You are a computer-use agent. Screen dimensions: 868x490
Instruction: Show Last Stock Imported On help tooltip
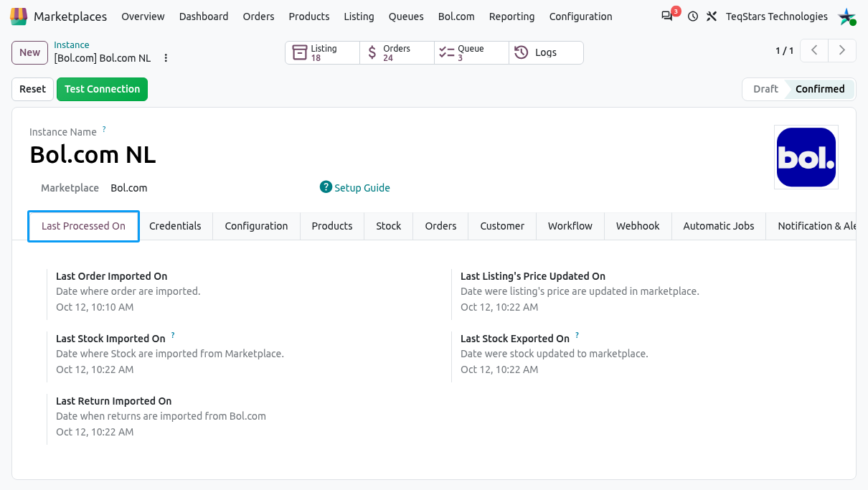(x=173, y=336)
